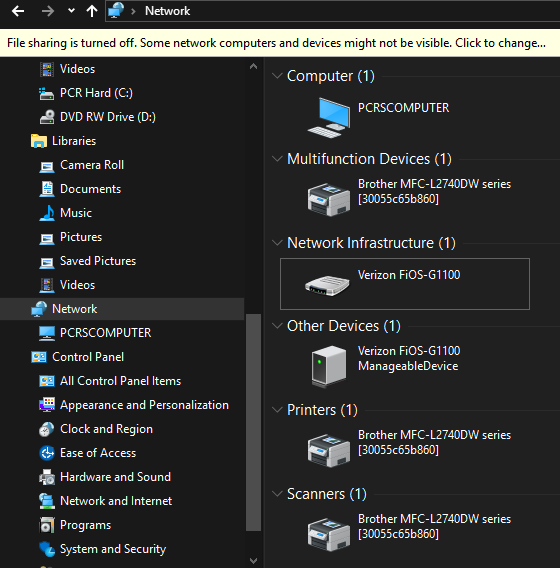Collapse the Network Infrastructure group chevron
Screen dimensions: 560x568
pos(277,243)
